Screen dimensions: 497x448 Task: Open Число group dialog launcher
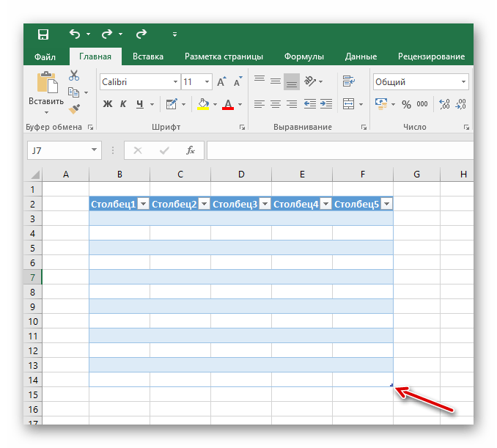(466, 127)
